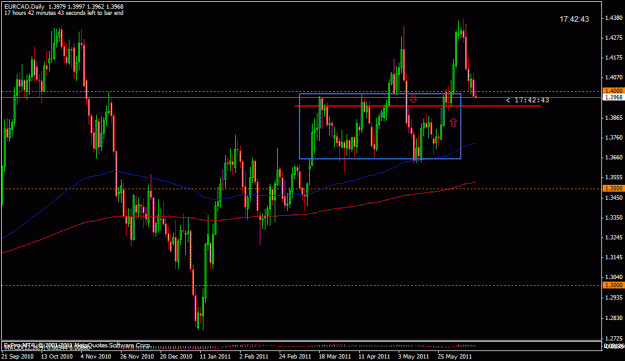Click the orange 1.3500 price level tag
Screen dimensions: 625x361
(613, 188)
